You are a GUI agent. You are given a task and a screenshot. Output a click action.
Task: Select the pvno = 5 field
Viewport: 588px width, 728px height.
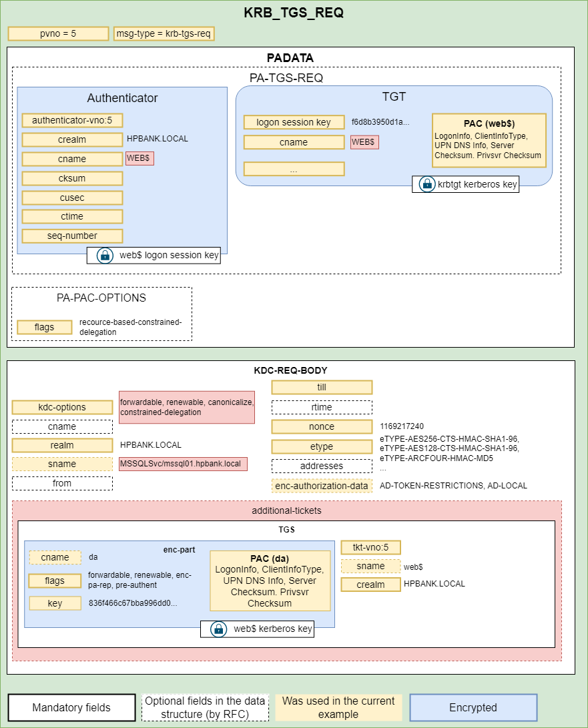pos(58,33)
